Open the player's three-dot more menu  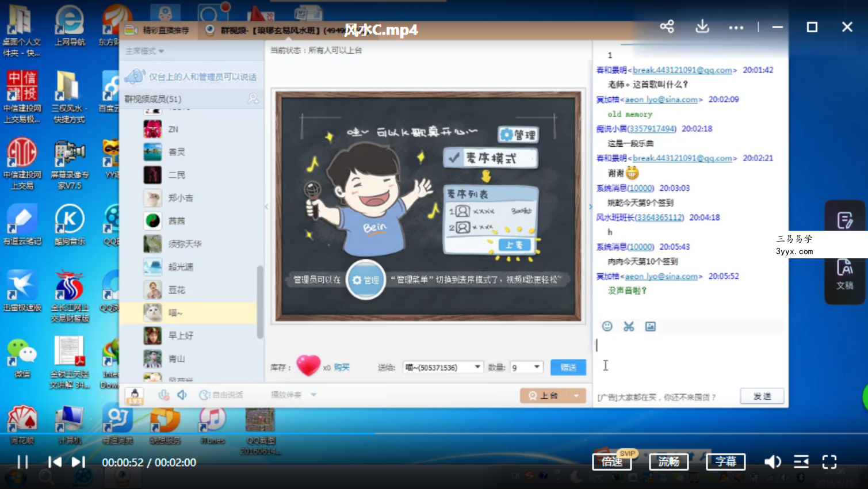coord(736,27)
